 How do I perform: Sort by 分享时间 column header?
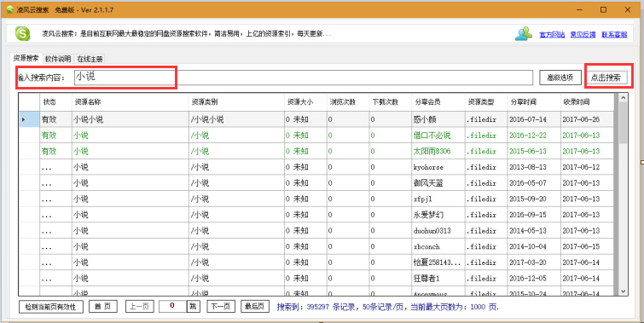coord(533,102)
